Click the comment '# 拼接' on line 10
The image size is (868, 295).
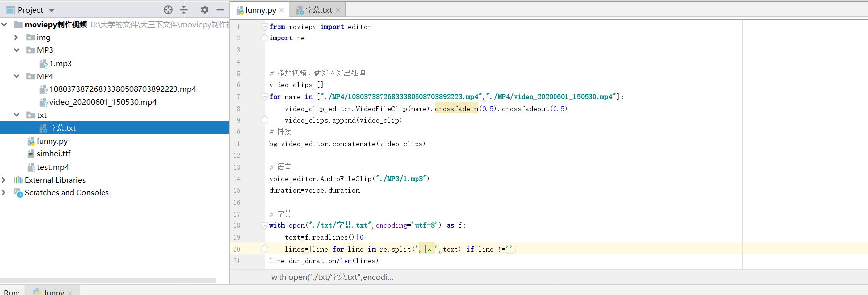coord(280,131)
